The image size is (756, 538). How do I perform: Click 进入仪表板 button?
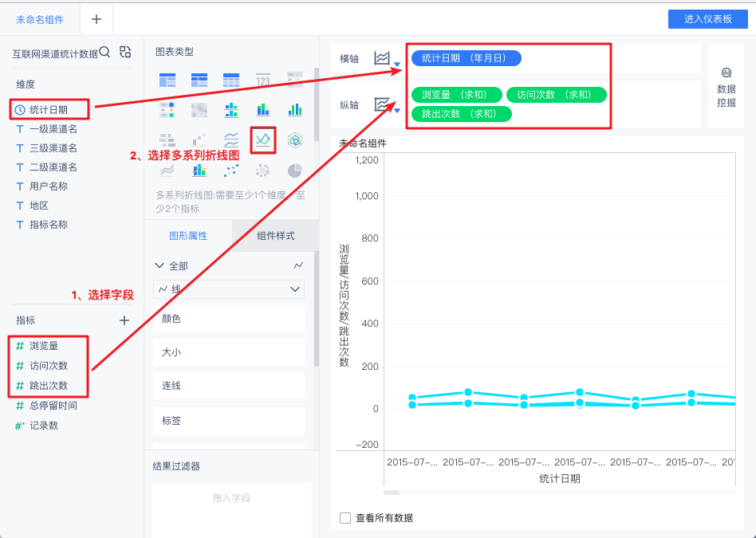click(x=708, y=19)
